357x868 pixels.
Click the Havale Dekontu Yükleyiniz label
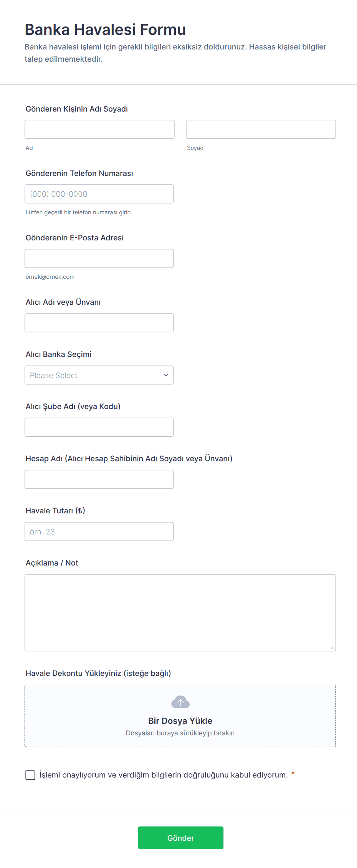point(98,673)
